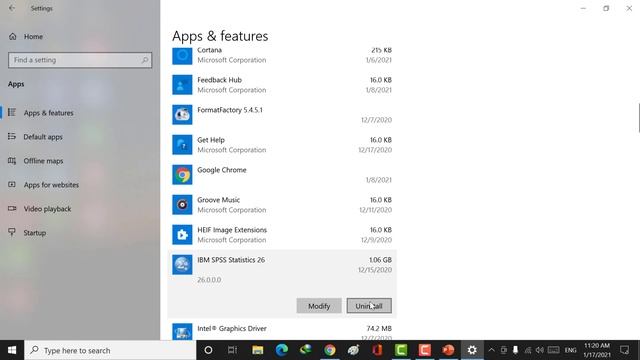Click the Get Help app icon
The width and height of the screenshot is (640, 360).
(182, 145)
